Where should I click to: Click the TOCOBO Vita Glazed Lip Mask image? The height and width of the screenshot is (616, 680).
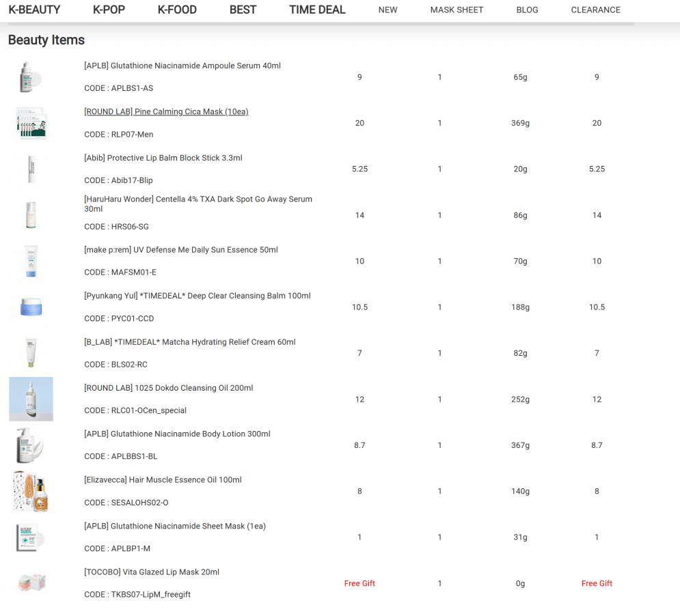[x=31, y=583]
